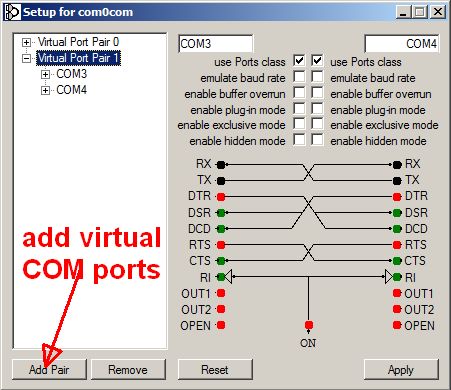Image resolution: width=451 pixels, height=390 pixels.
Task: Uncheck use Ports class for COM3
Action: pos(299,61)
